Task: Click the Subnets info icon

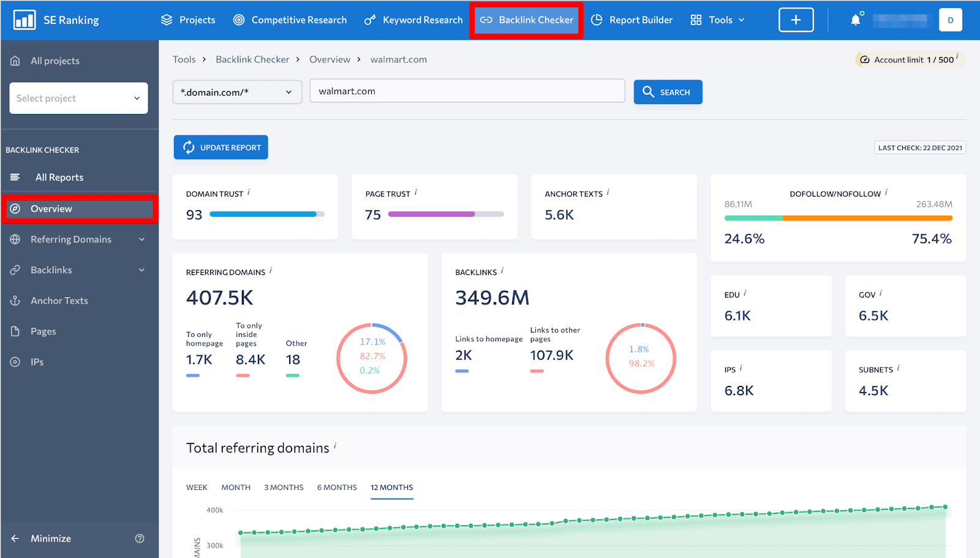Action: 899,368
